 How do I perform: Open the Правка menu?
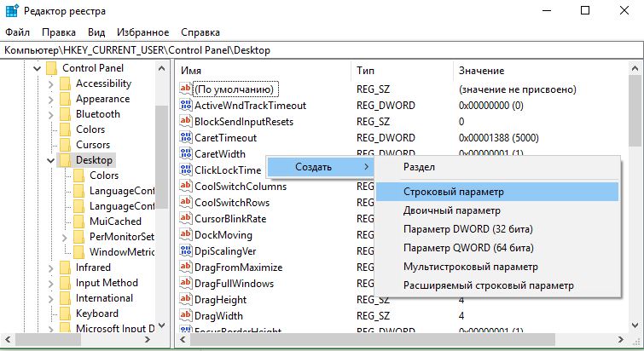59,32
